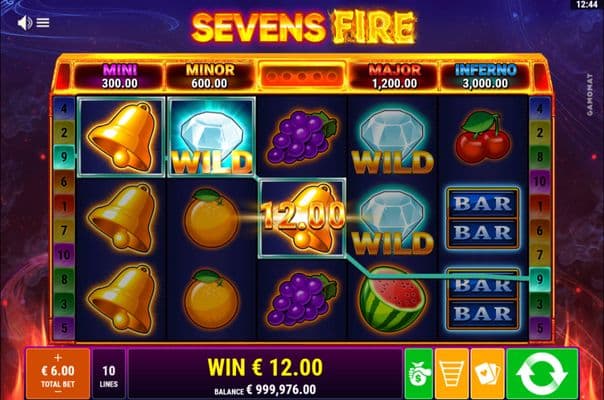Image resolution: width=604 pixels, height=400 pixels.
Task: Mute the game sound speaker icon
Action: [x=25, y=23]
